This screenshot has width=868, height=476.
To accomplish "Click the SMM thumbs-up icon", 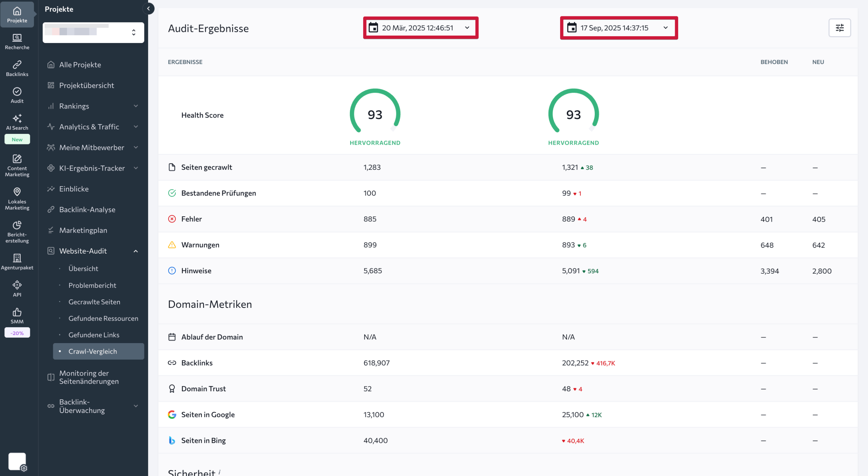I will click(x=17, y=312).
